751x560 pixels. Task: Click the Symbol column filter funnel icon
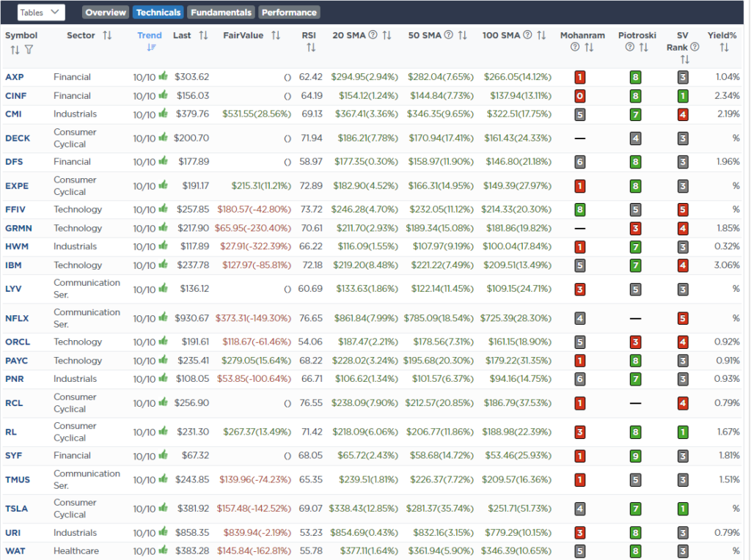[x=29, y=50]
